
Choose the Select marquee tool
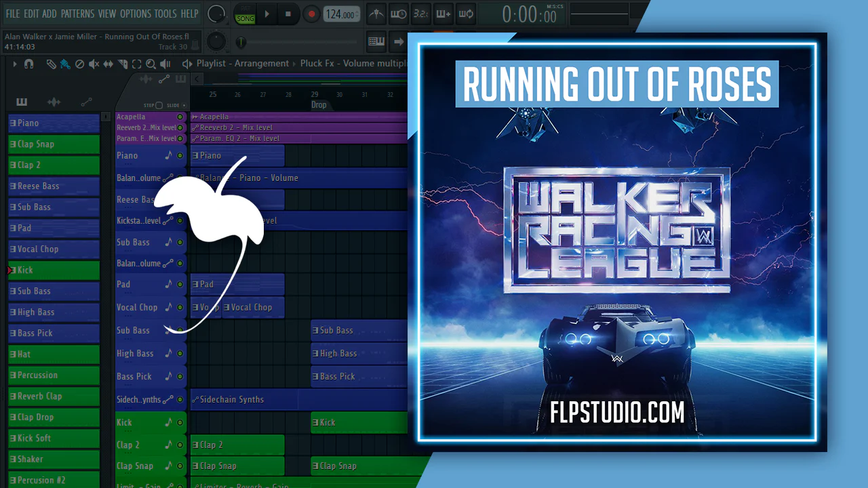[x=136, y=64]
